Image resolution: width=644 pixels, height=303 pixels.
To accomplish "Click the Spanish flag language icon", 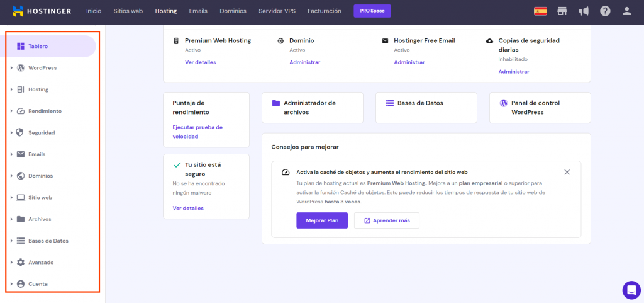I will coord(540,11).
